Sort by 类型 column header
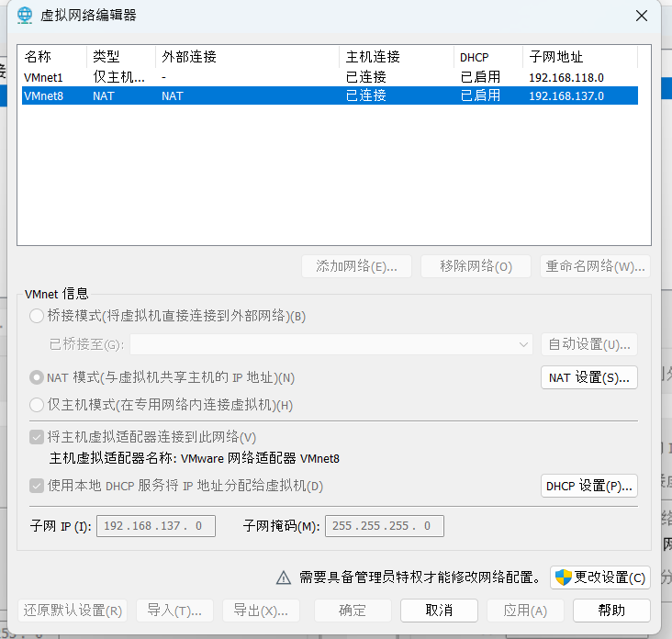 point(121,57)
